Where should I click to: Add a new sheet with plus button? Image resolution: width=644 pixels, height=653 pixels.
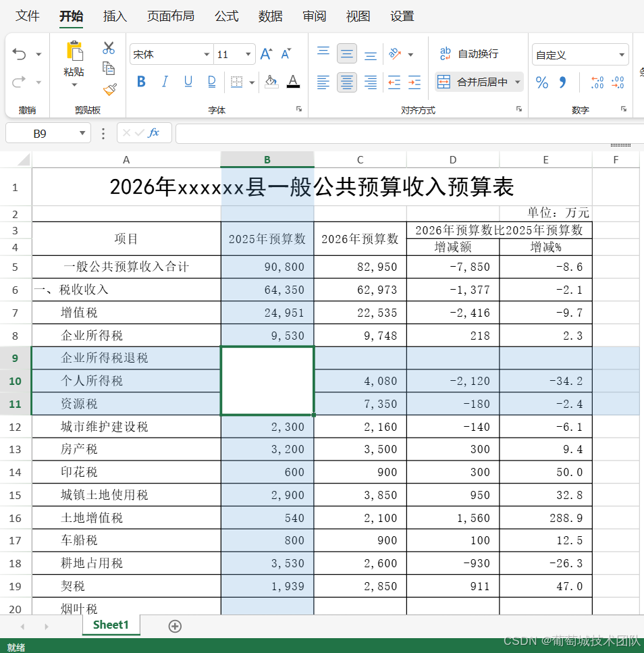(x=175, y=626)
